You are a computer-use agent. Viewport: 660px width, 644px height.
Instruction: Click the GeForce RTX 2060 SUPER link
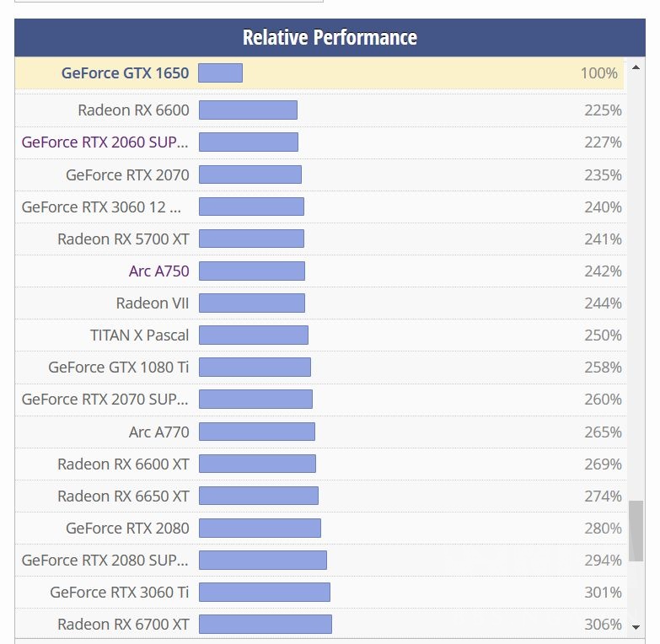pyautogui.click(x=105, y=142)
